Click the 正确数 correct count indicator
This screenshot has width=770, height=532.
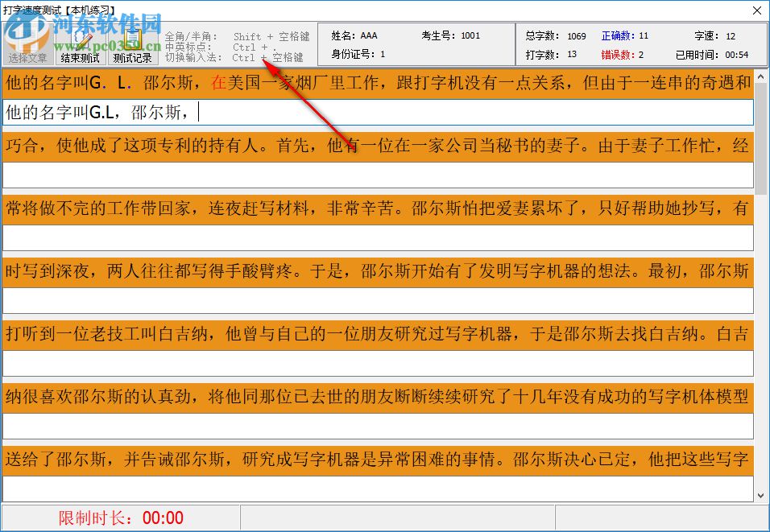(x=623, y=35)
